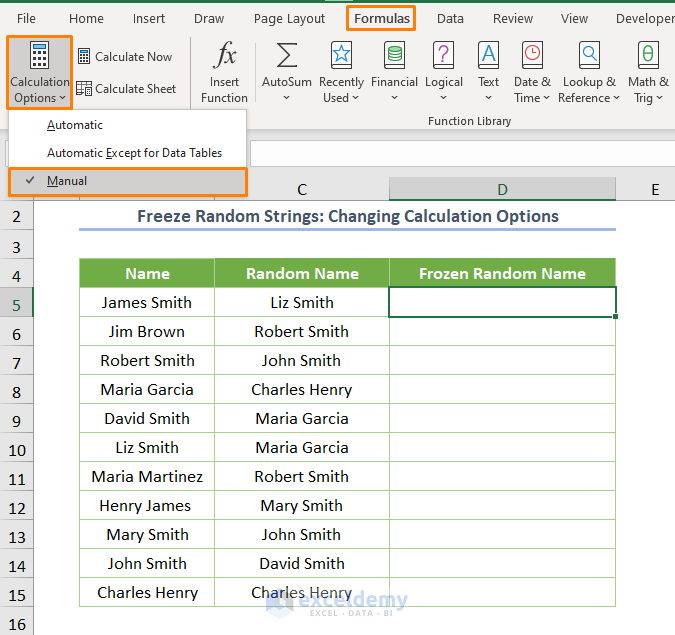The height and width of the screenshot is (635, 675).
Task: Click empty Frozen Random Name cell in row 10
Action: (502, 448)
